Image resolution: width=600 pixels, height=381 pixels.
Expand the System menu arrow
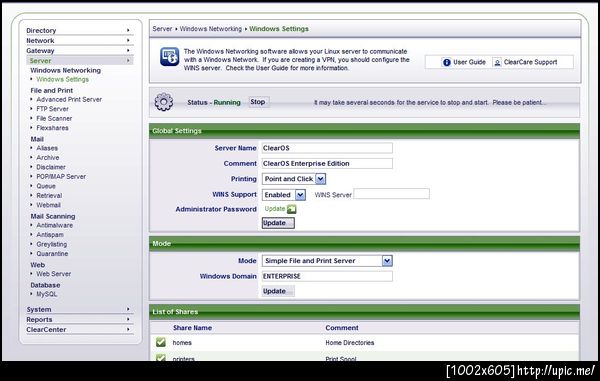click(x=128, y=309)
